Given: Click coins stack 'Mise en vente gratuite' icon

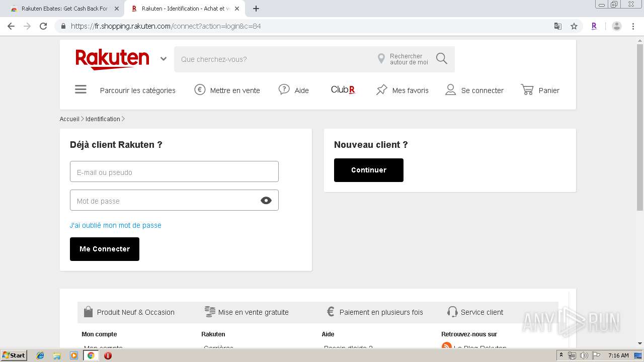Looking at the screenshot, I should click(x=210, y=312).
